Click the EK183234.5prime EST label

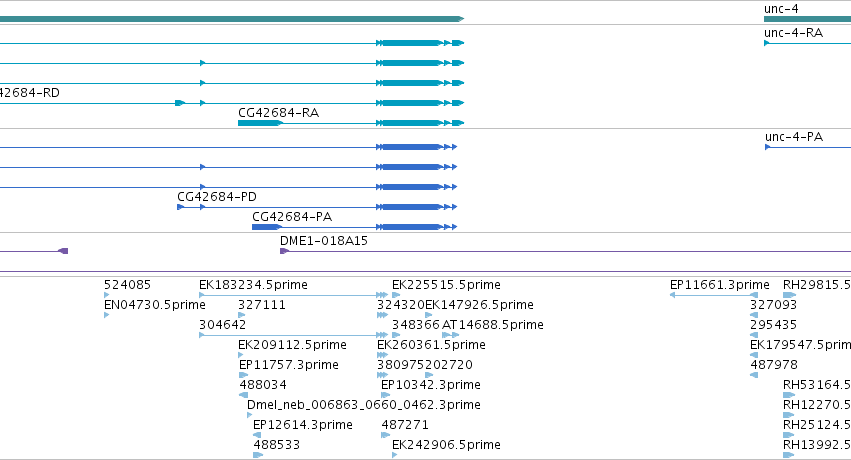pyautogui.click(x=253, y=285)
